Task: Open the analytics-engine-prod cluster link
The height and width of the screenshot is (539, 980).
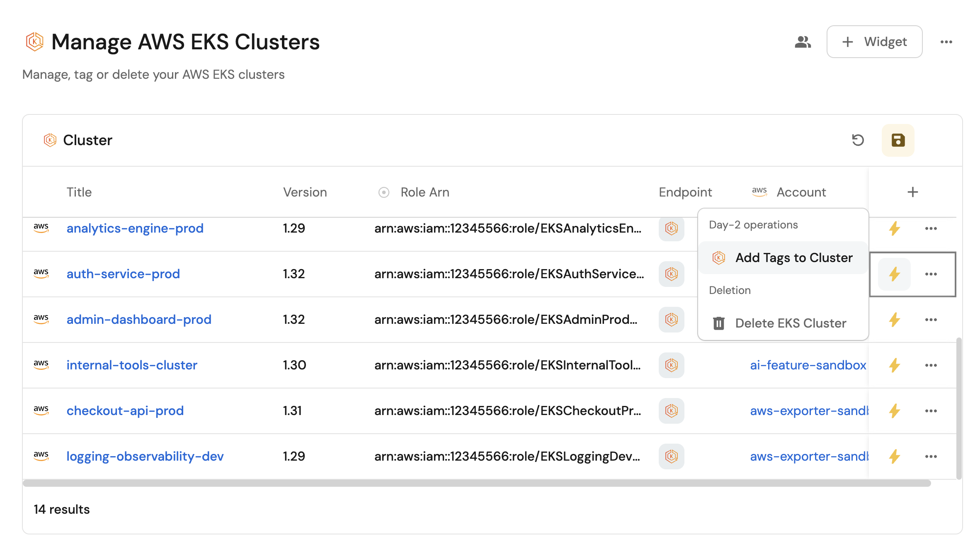Action: point(135,228)
